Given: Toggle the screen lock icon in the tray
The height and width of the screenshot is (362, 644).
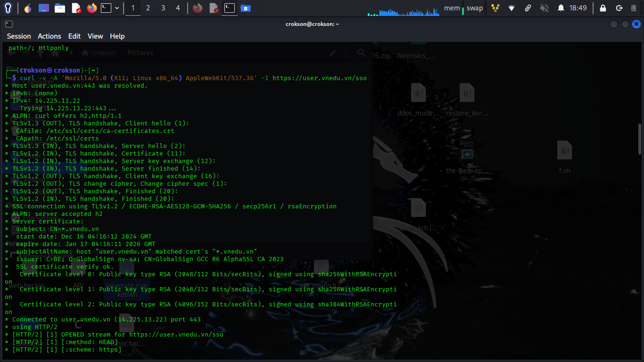Looking at the screenshot, I should click(603, 8).
